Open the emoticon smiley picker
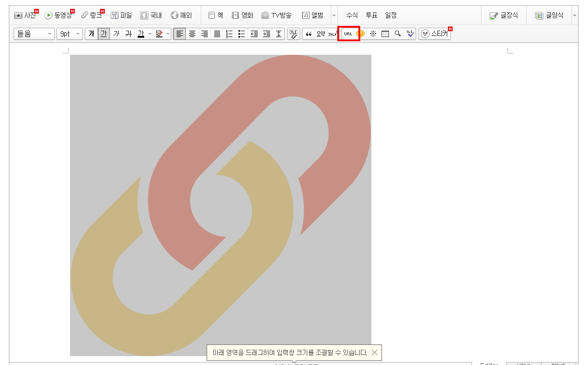588x365 pixels. tap(360, 34)
